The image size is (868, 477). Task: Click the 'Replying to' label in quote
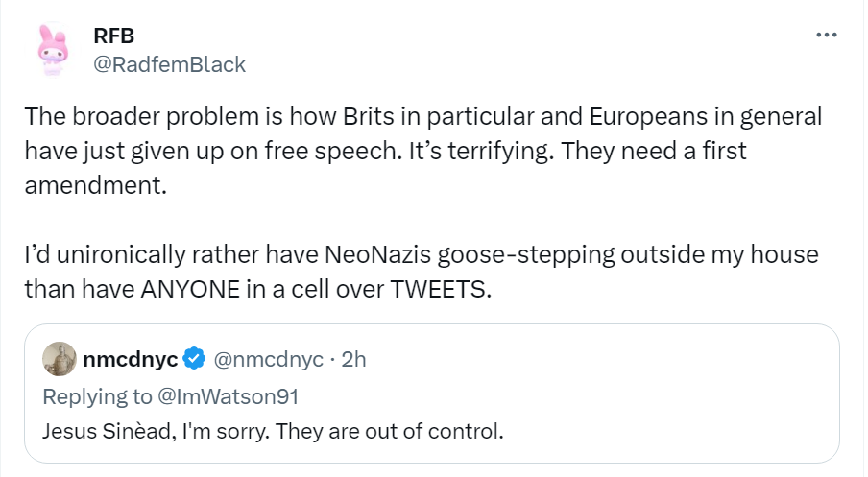pos(96,395)
